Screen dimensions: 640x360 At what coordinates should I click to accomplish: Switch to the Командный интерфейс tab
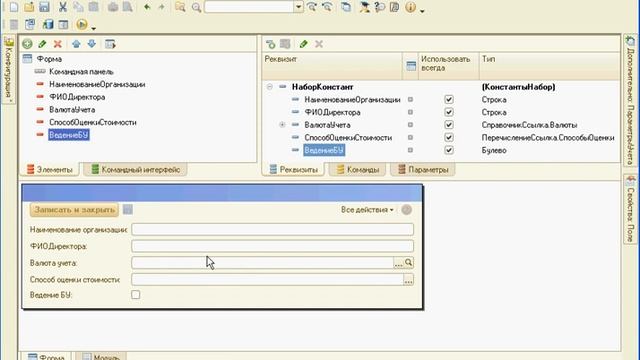tap(136, 169)
